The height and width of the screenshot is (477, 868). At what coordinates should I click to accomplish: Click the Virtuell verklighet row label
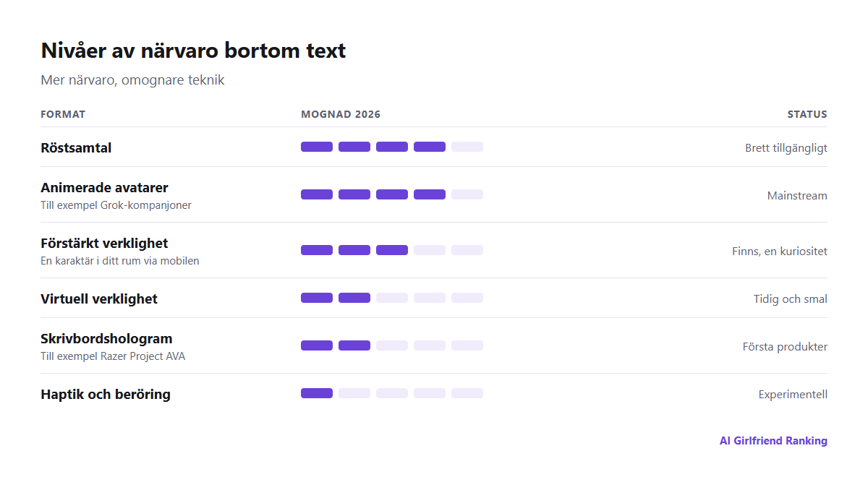(x=99, y=299)
